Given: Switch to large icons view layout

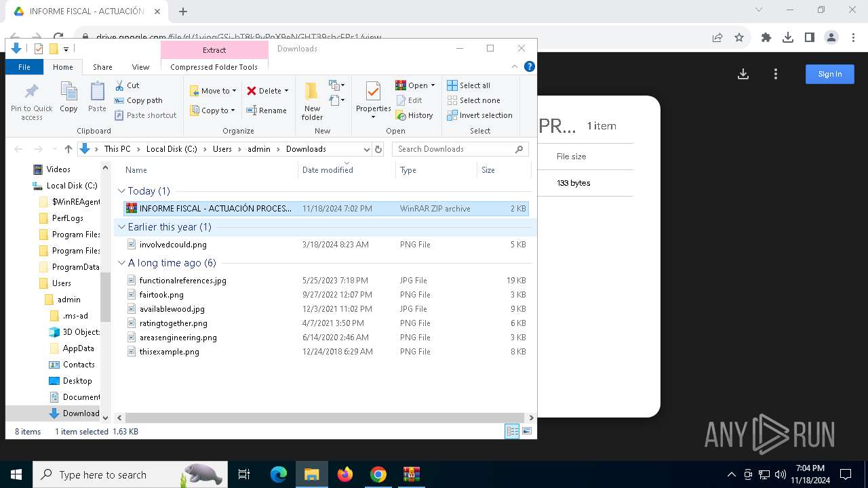Looking at the screenshot, I should pyautogui.click(x=527, y=431).
